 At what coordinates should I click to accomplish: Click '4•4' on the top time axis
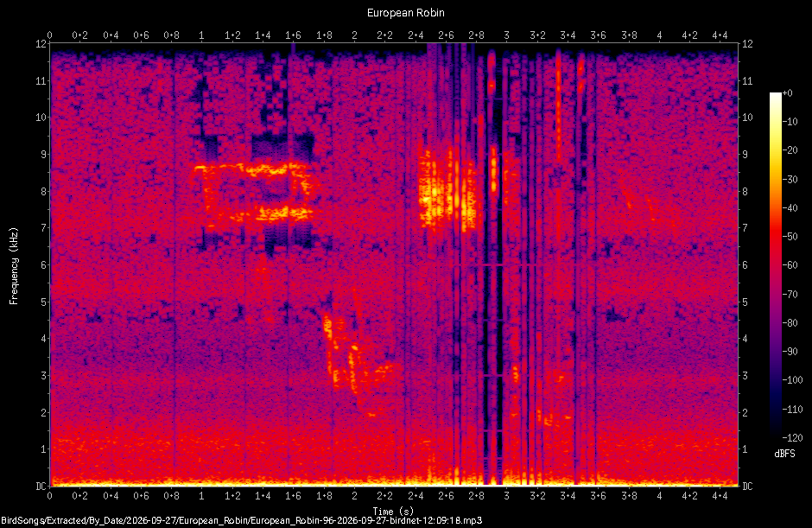[720, 35]
